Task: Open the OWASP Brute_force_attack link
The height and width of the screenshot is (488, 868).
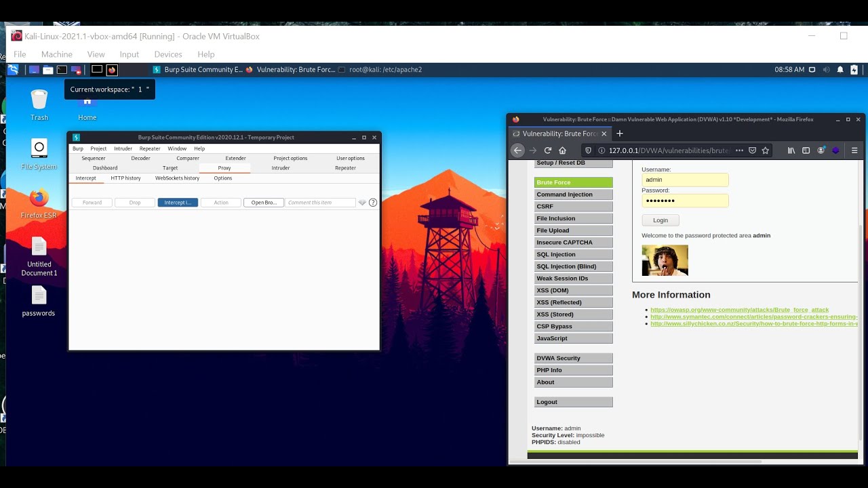Action: 739,310
